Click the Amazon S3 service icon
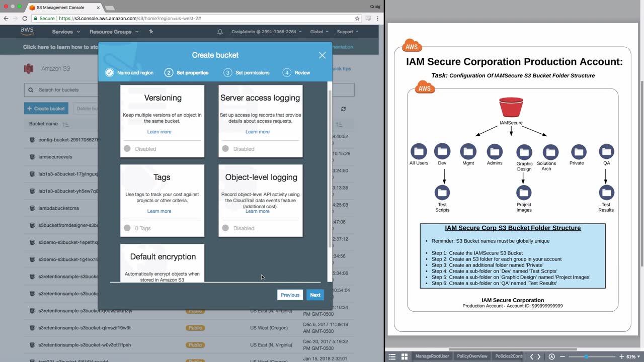 29,68
